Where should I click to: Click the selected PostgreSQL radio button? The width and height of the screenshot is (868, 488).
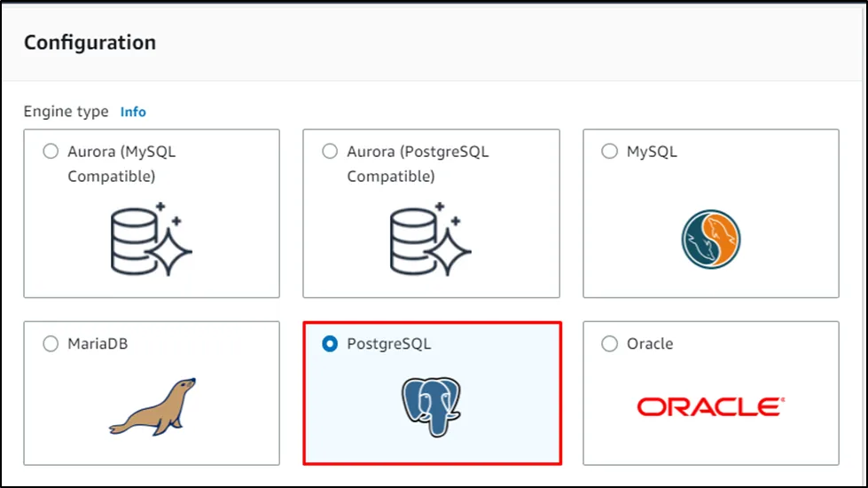tap(330, 343)
